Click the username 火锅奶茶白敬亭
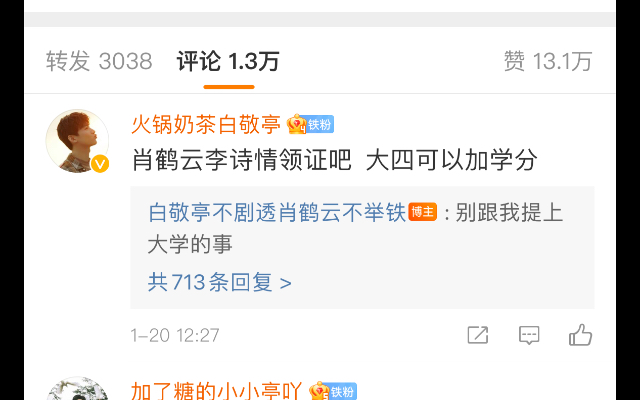The height and width of the screenshot is (400, 640). (206, 124)
